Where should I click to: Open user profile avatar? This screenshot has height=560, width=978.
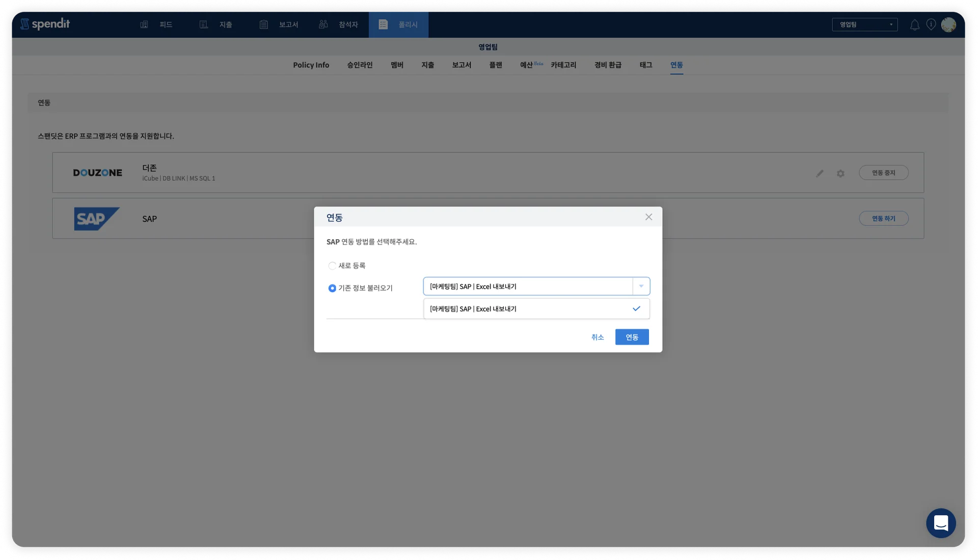(948, 24)
